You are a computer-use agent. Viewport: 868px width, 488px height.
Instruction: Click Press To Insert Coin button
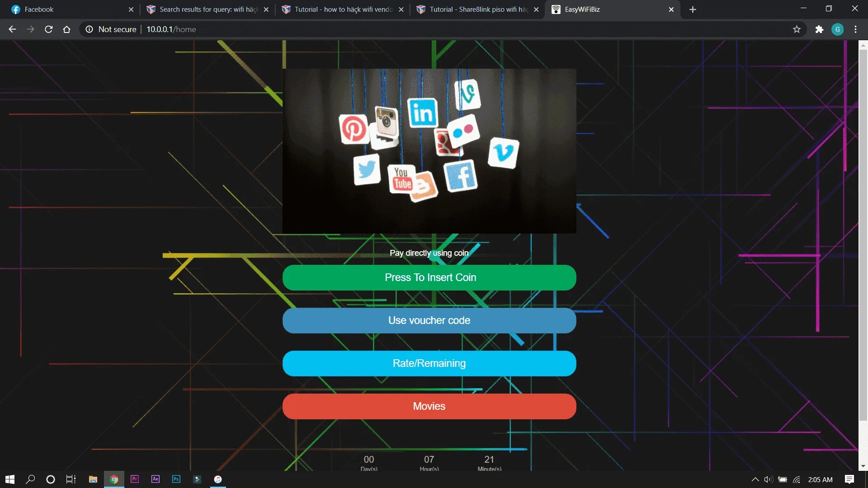(x=429, y=277)
